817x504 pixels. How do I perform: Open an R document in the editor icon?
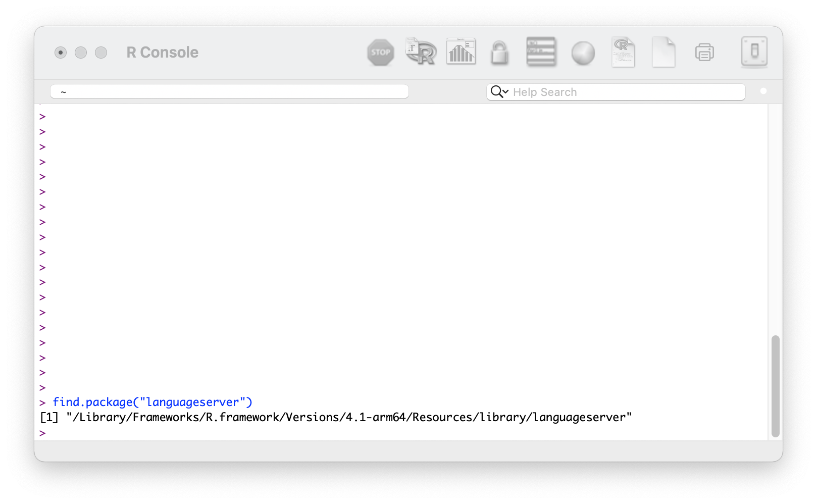[x=623, y=52]
